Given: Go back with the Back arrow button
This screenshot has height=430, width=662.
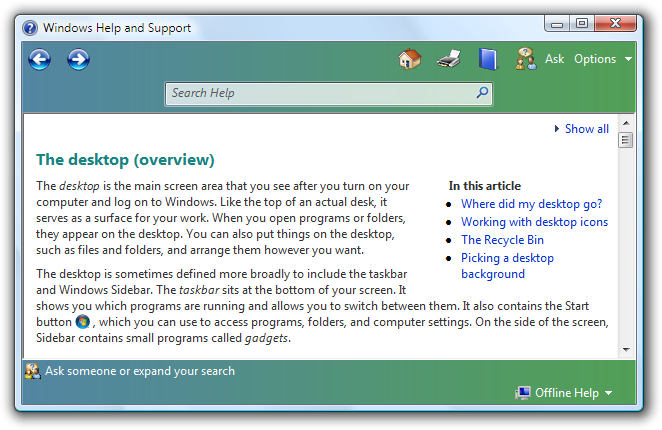Looking at the screenshot, I should [x=40, y=60].
